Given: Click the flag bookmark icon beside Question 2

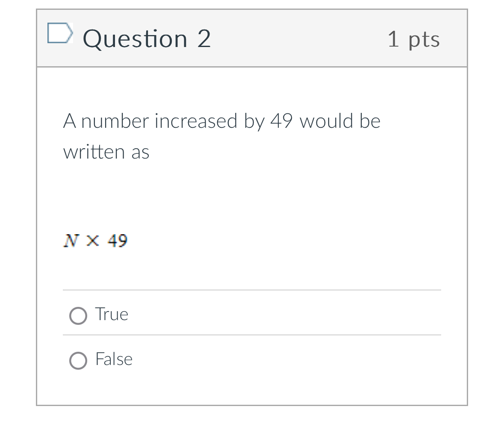Looking at the screenshot, I should (60, 32).
